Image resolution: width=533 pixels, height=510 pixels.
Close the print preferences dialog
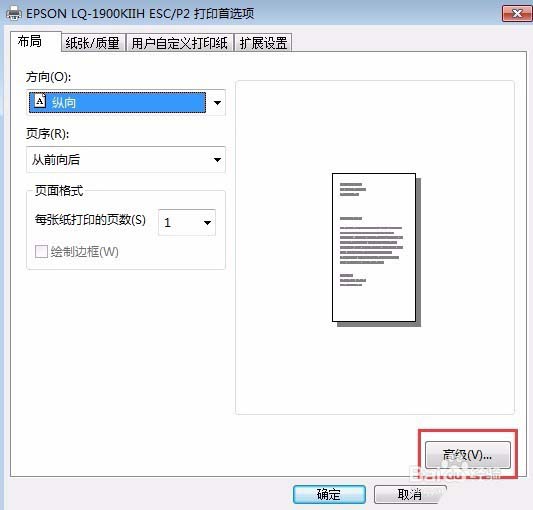517,14
